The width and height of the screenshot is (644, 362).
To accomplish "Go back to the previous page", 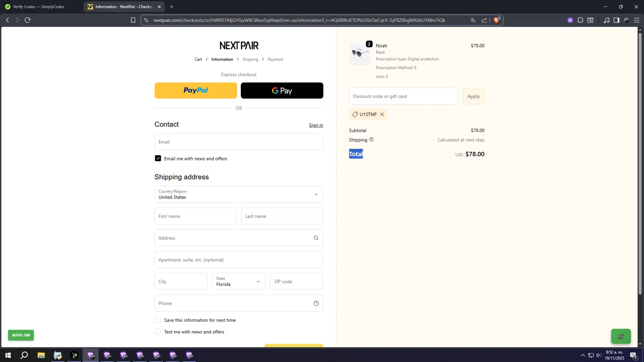I will [x=7, y=20].
